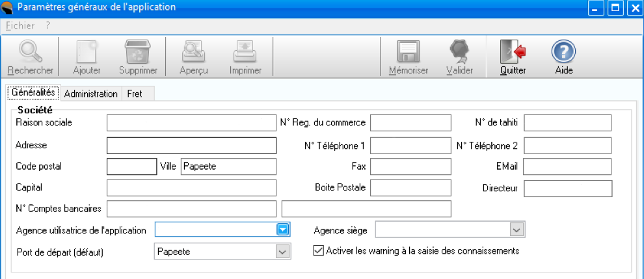The height and width of the screenshot is (279, 644).
Task: Click the Imprimer printer icon
Action: tap(245, 51)
